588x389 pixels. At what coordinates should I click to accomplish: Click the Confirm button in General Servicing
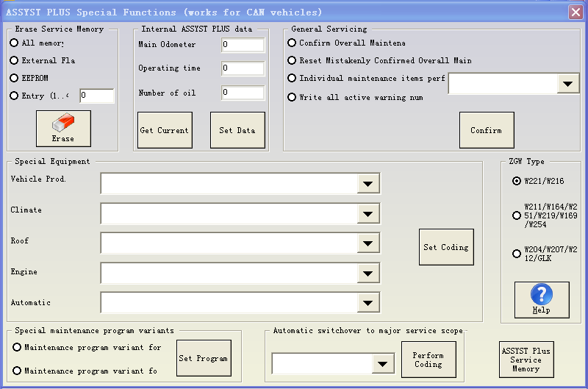[x=487, y=130]
